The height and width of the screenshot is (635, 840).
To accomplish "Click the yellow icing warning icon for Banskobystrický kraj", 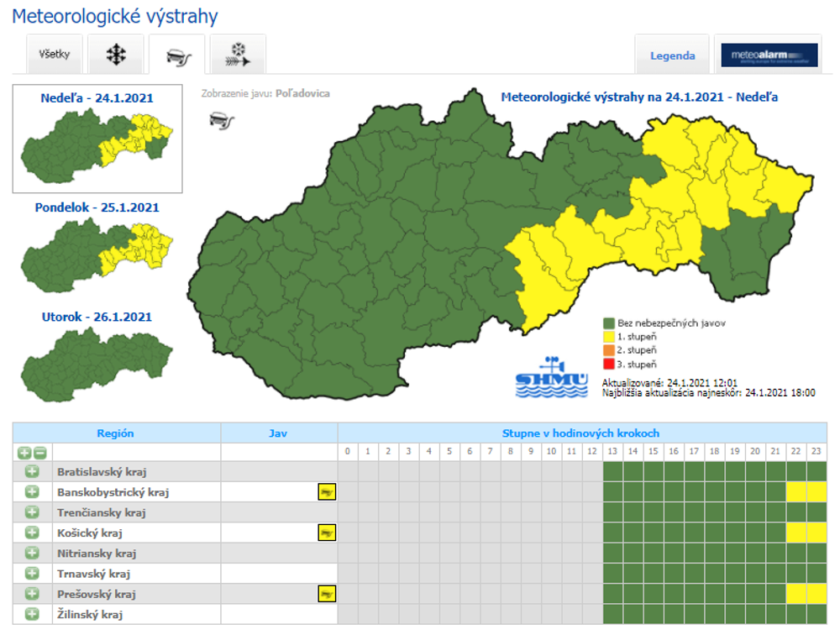I will coord(325,491).
